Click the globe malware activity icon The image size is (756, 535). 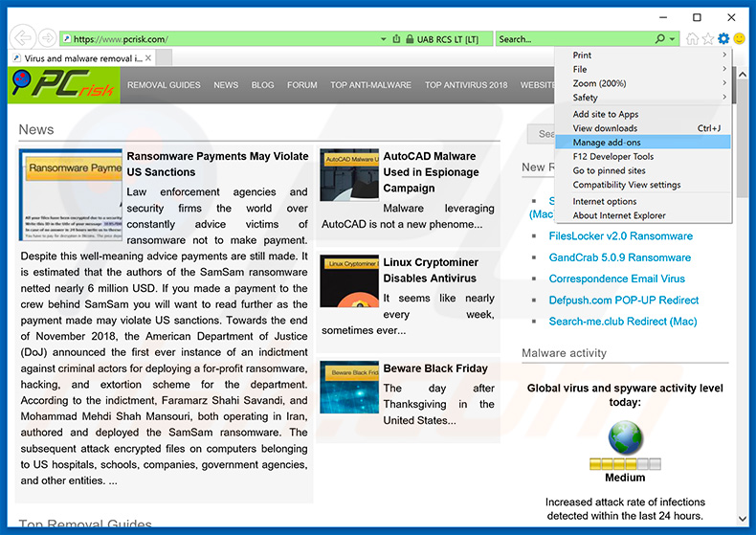625,438
